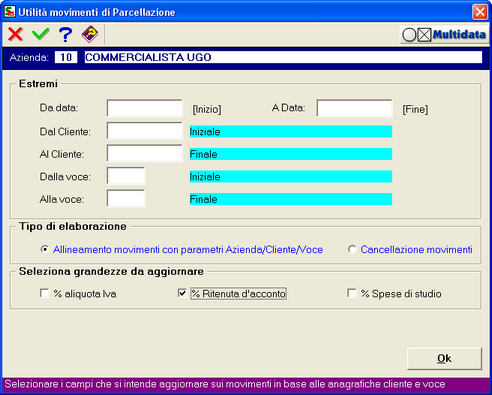The height and width of the screenshot is (395, 492).
Task: Click the [Fine] label text
Action: (x=415, y=109)
